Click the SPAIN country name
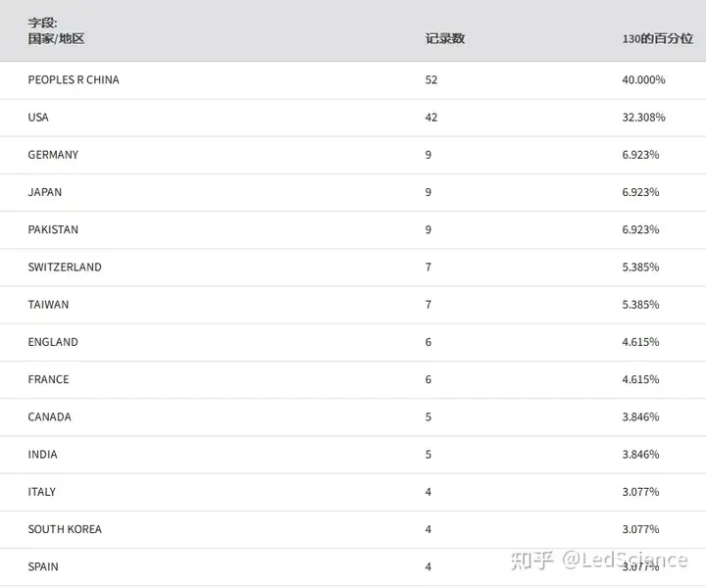Screen dimensions: 706x588 [43, 566]
